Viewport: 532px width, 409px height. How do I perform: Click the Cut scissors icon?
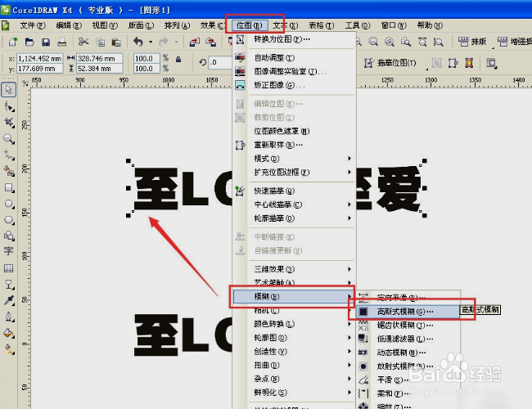(83, 42)
